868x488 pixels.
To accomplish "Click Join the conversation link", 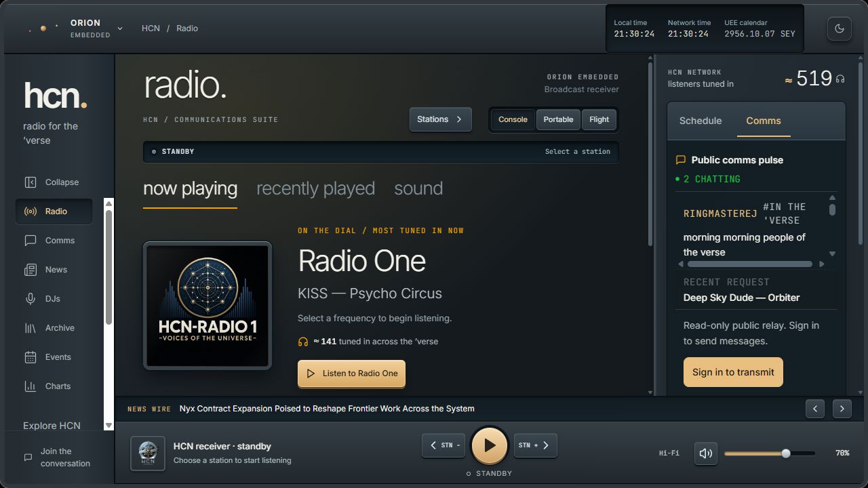I will pyautogui.click(x=65, y=457).
